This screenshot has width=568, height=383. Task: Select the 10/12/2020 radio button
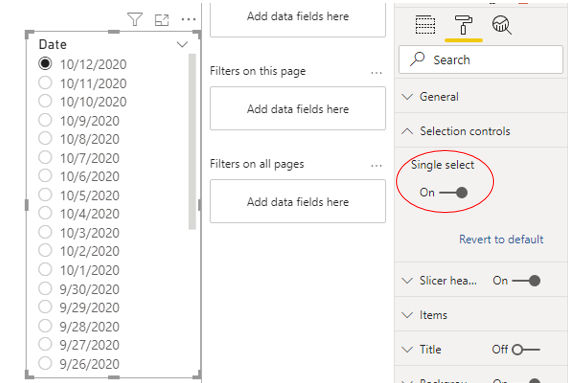[x=45, y=63]
